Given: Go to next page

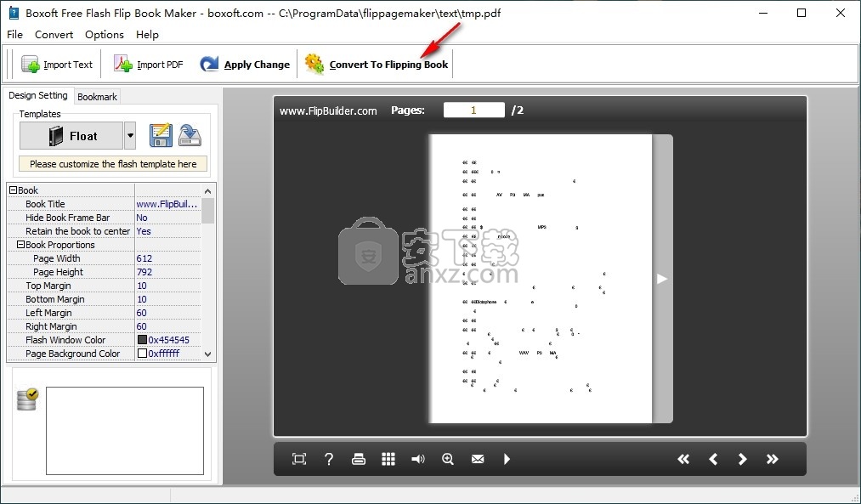Looking at the screenshot, I should click(742, 459).
